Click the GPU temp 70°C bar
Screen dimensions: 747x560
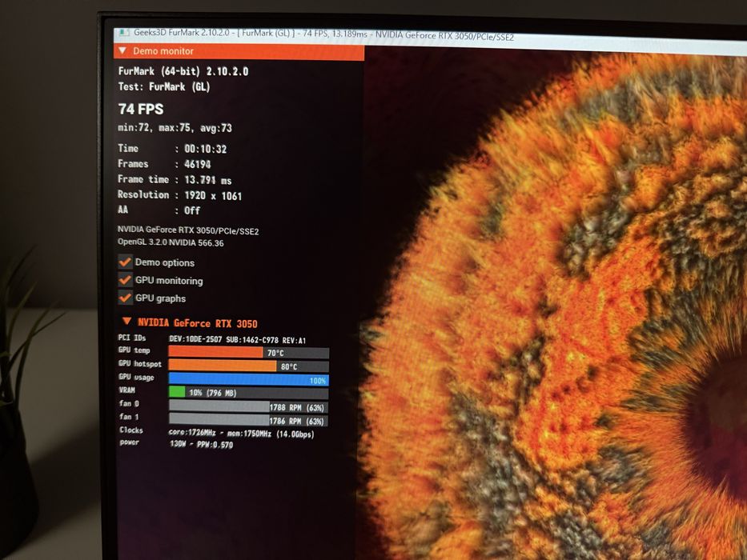(248, 352)
